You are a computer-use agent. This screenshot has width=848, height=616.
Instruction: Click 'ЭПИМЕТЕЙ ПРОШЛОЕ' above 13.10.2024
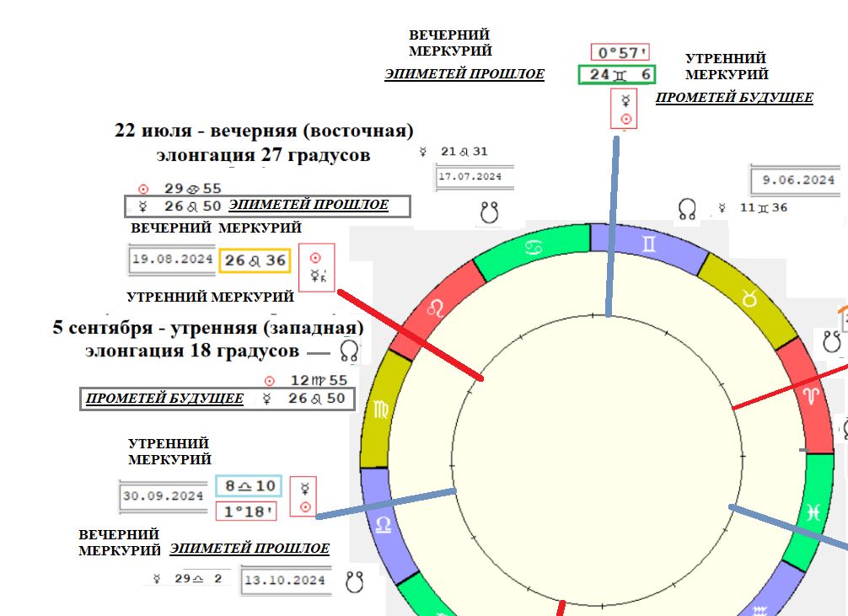pyautogui.click(x=250, y=549)
